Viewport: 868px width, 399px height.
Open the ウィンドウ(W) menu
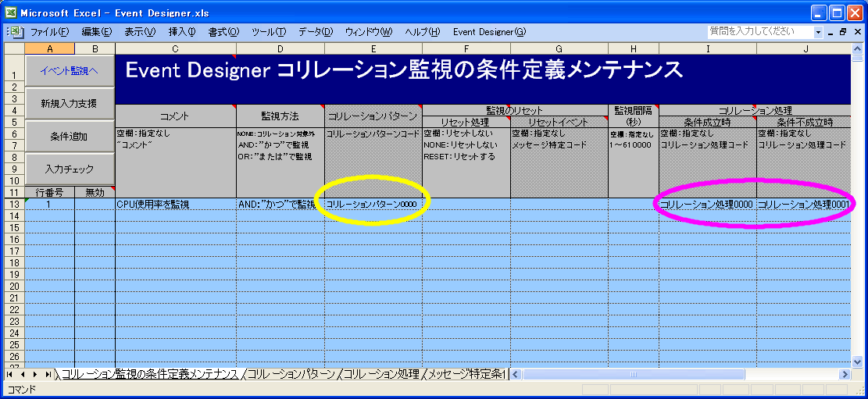(x=369, y=32)
